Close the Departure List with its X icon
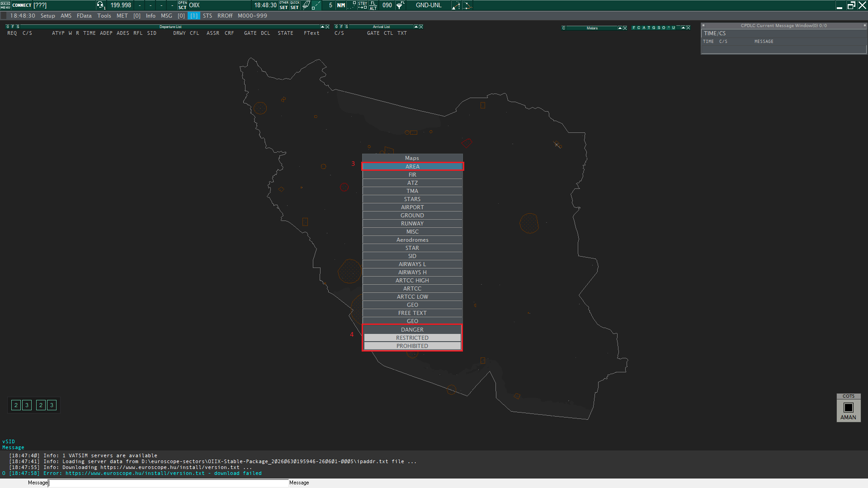 pos(328,27)
